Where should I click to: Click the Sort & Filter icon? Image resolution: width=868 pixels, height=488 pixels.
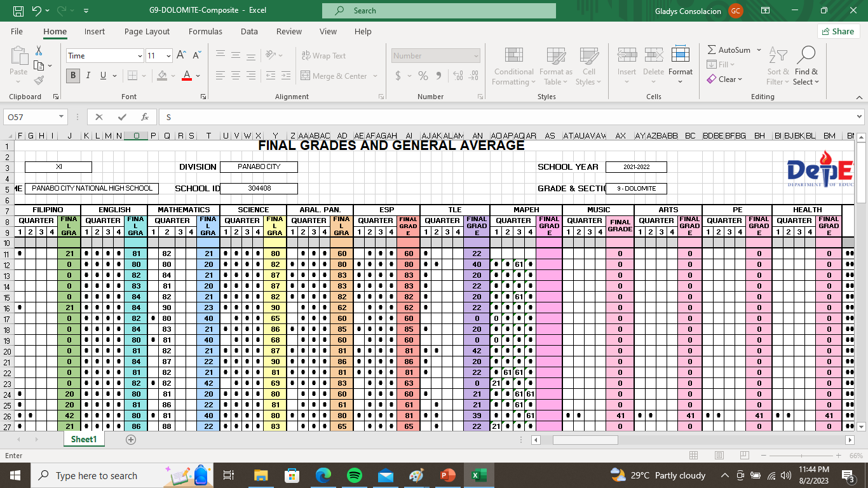click(x=778, y=55)
